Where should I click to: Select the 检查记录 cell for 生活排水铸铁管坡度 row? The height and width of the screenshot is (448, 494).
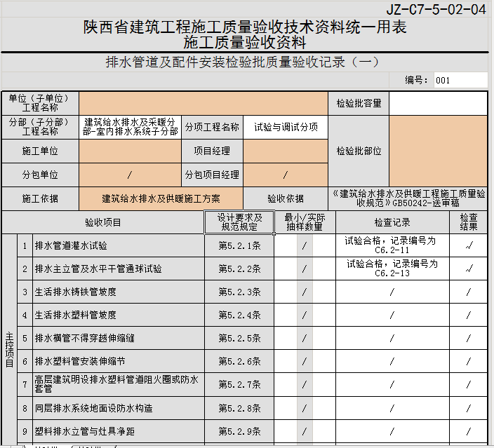392,292
